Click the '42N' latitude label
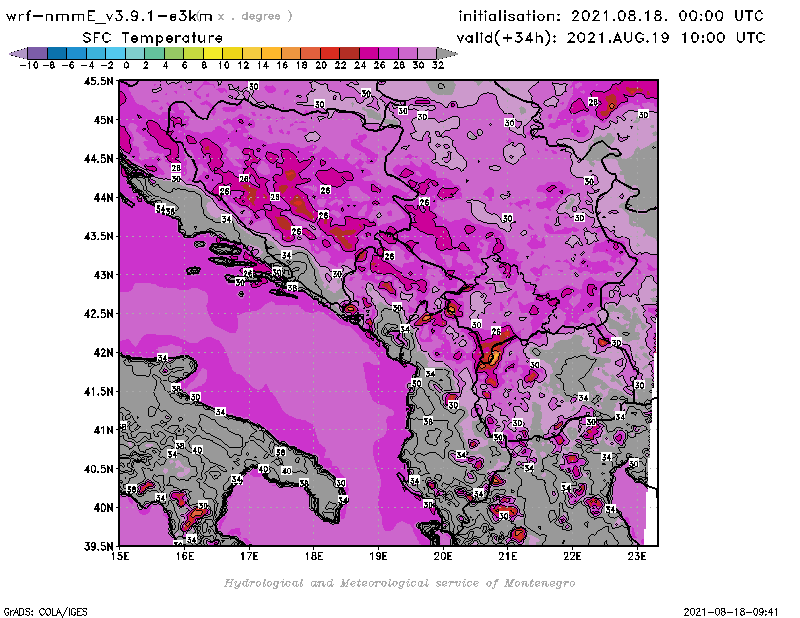Screen dimensions: 800x618 (x=103, y=353)
